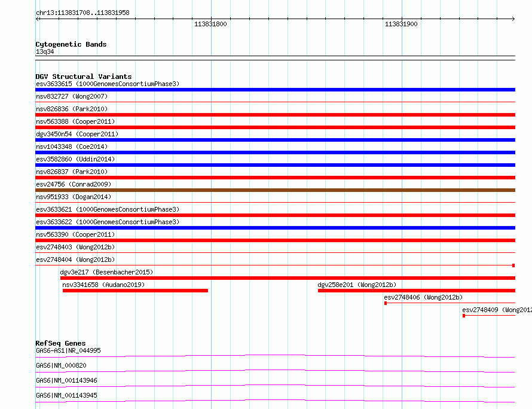The image size is (532, 409).
Task: Click the 113831900 ruler position label
Action: pyautogui.click(x=401, y=24)
